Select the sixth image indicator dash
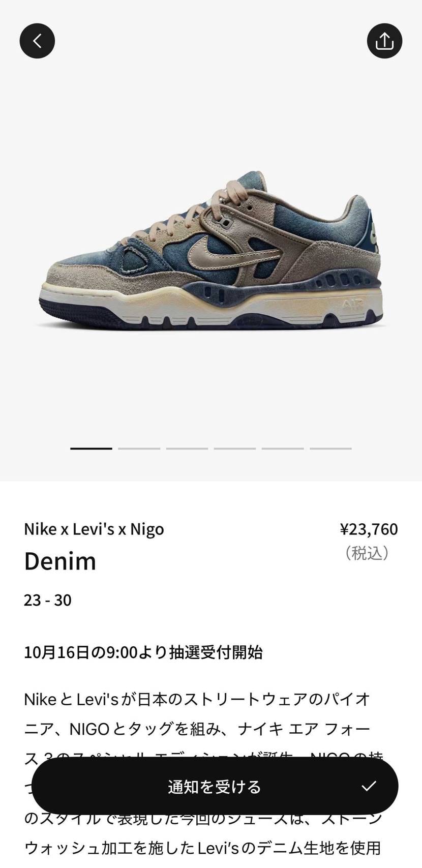The image size is (422, 868). click(330, 448)
